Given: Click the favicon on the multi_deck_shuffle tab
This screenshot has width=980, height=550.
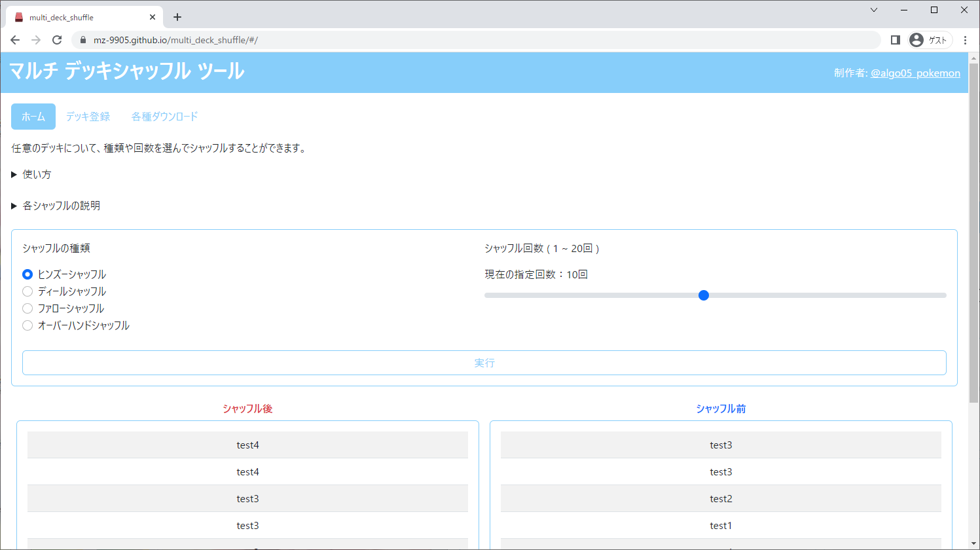Looking at the screenshot, I should (x=18, y=17).
